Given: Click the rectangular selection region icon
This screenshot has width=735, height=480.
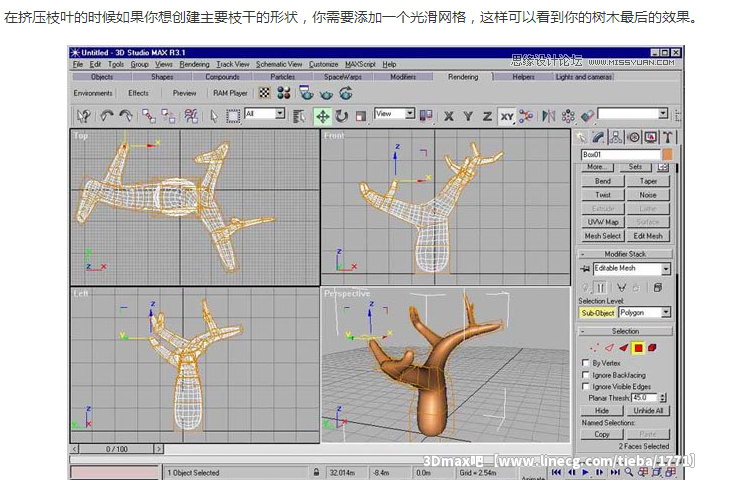Looking at the screenshot, I should [233, 116].
